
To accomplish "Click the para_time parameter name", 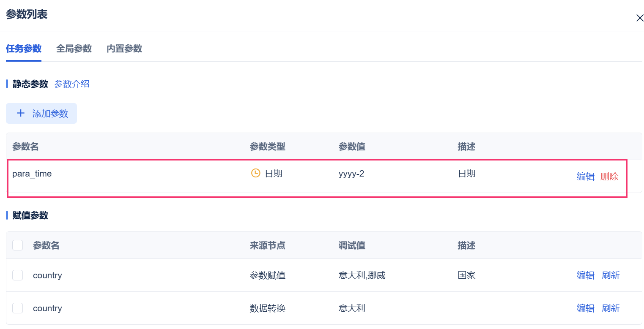I will 32,174.
